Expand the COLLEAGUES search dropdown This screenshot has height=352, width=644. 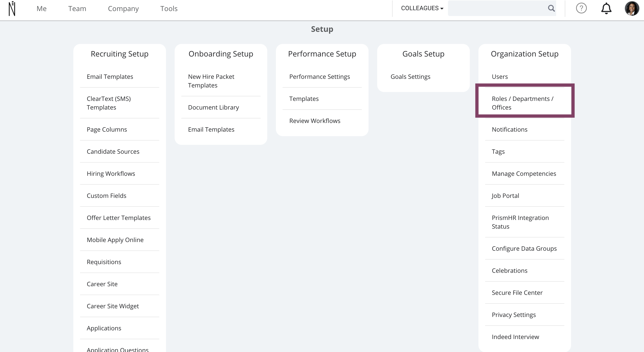click(x=422, y=8)
